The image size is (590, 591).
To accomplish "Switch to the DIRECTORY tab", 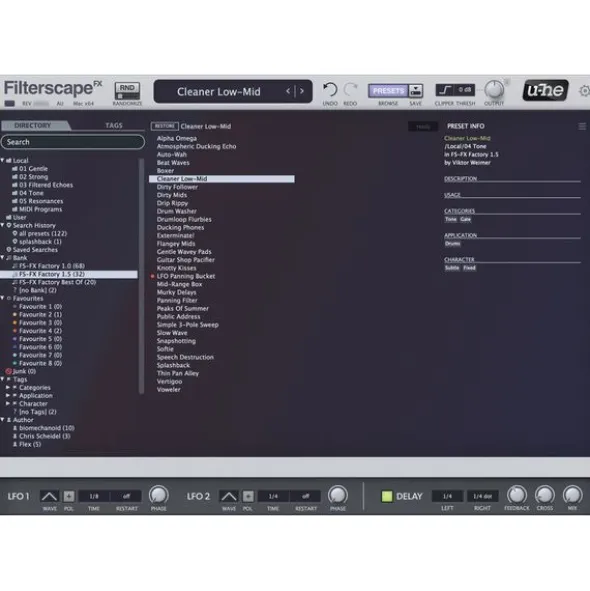I will pyautogui.click(x=33, y=125).
